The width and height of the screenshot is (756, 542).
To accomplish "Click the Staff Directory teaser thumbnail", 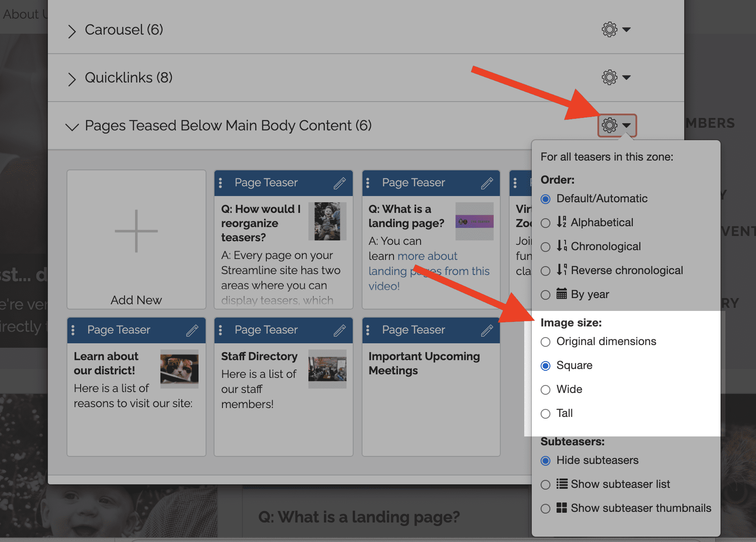I will point(327,369).
